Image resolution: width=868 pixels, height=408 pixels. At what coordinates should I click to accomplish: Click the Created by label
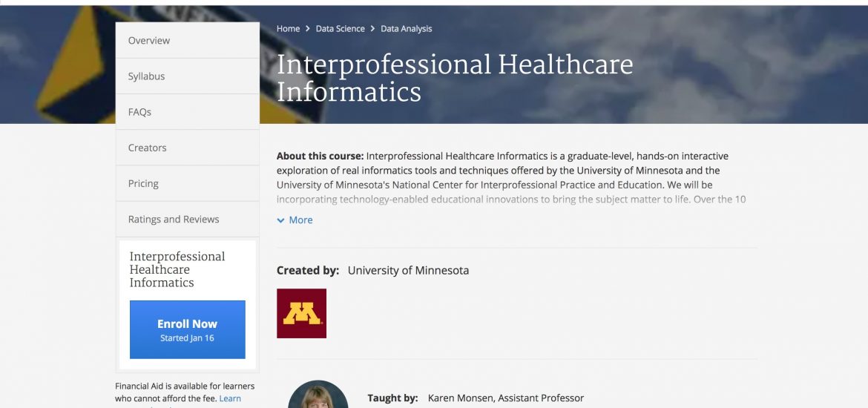pyautogui.click(x=308, y=271)
